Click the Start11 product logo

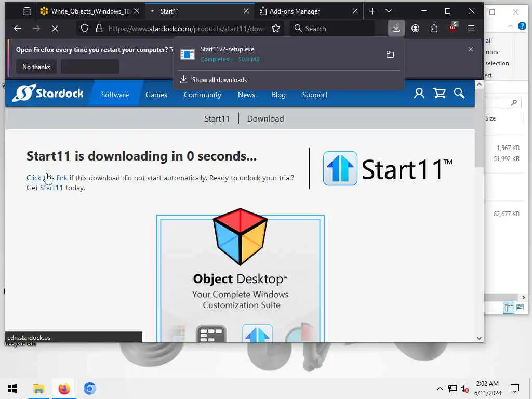click(388, 169)
